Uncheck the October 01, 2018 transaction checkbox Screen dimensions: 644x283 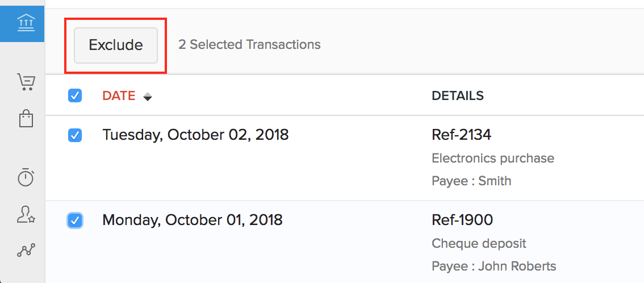(75, 220)
